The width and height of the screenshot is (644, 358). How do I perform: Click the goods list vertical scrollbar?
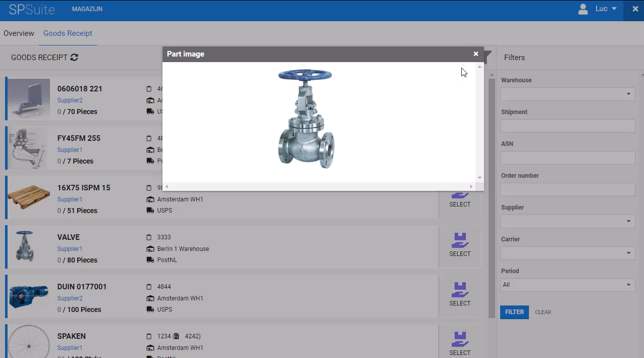(492, 198)
